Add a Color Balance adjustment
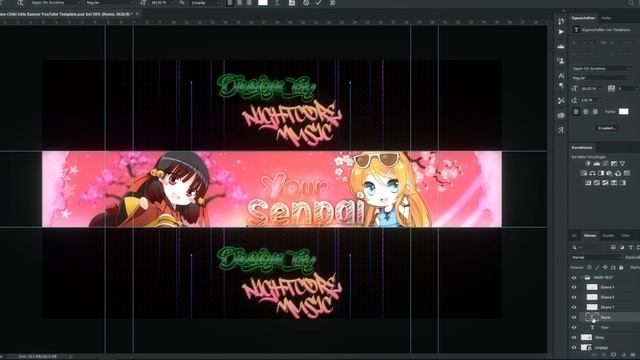This screenshot has width=640, height=360. coord(592,173)
